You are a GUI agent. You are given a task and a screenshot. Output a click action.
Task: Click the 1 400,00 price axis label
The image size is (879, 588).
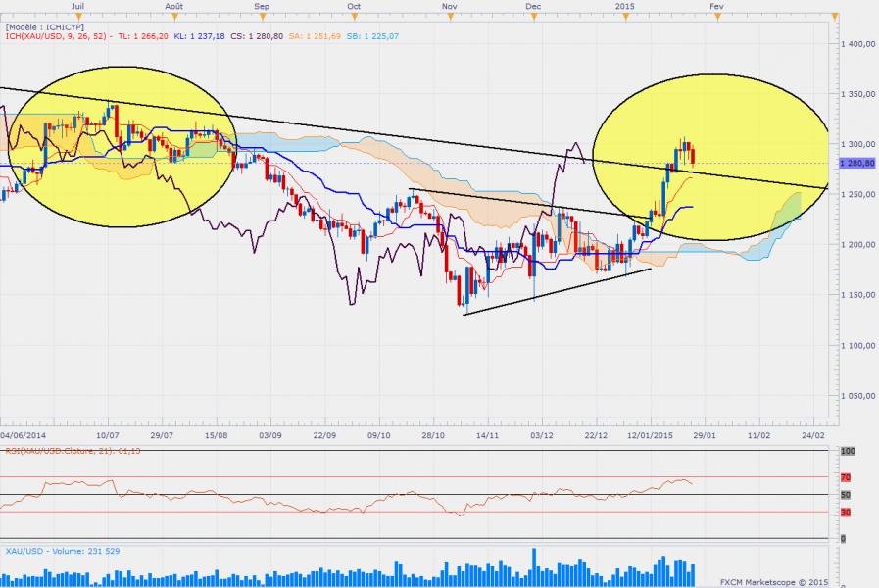tap(858, 44)
